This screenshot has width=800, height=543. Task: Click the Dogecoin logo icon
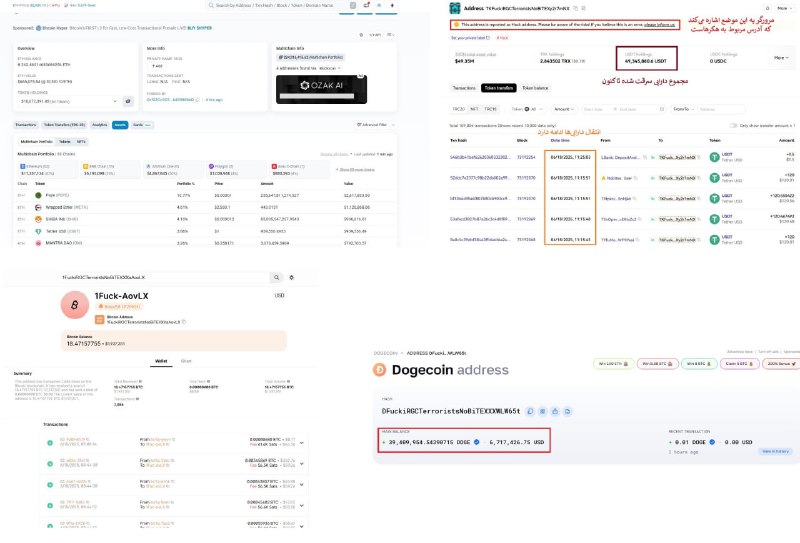tap(380, 369)
